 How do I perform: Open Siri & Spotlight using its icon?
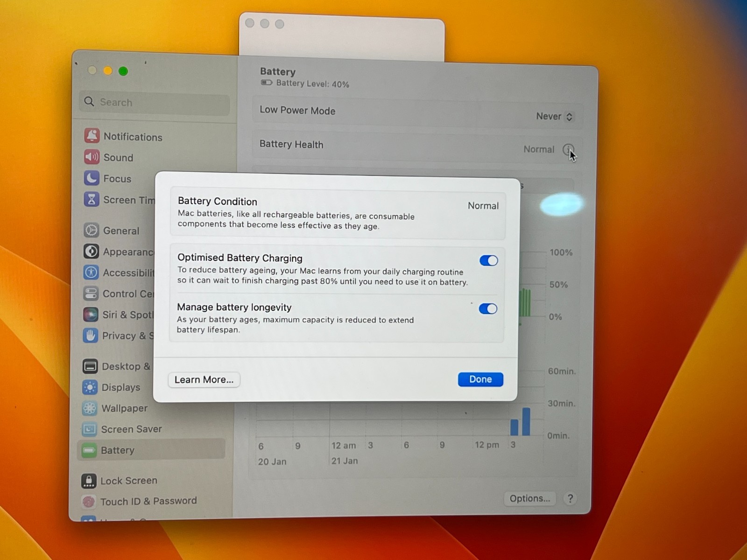coord(91,314)
